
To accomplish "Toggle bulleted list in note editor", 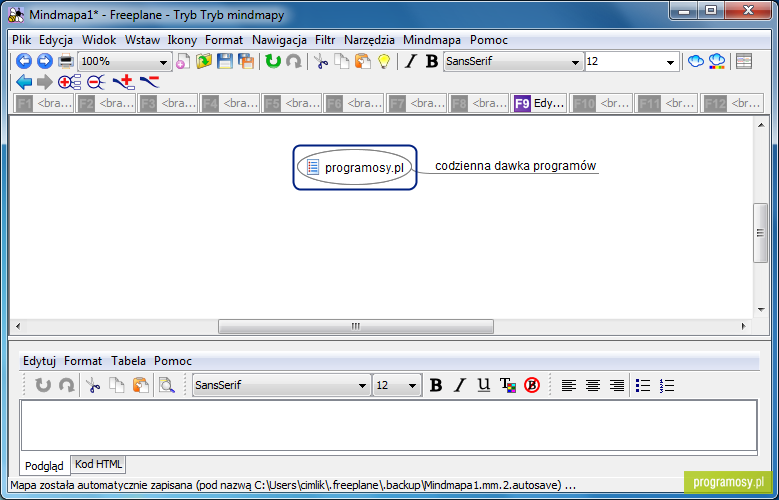I will (643, 385).
